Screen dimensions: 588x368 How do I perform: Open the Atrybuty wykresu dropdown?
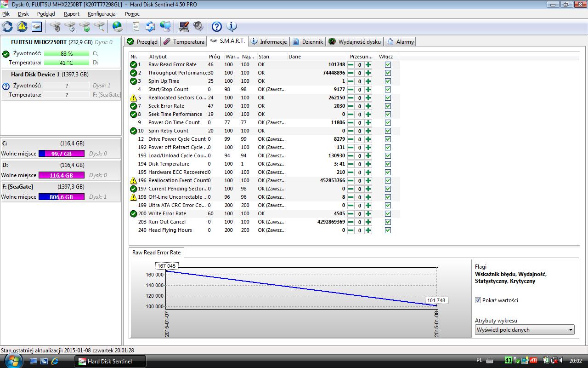coord(525,330)
